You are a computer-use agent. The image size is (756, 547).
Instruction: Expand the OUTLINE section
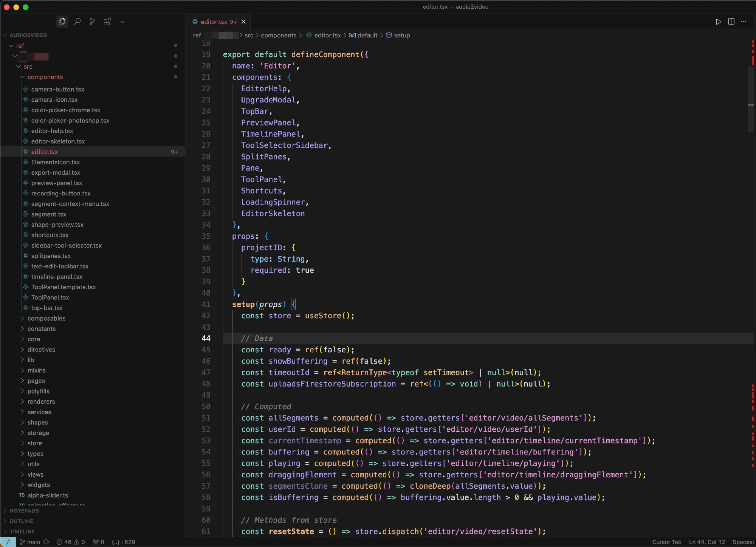coord(21,521)
